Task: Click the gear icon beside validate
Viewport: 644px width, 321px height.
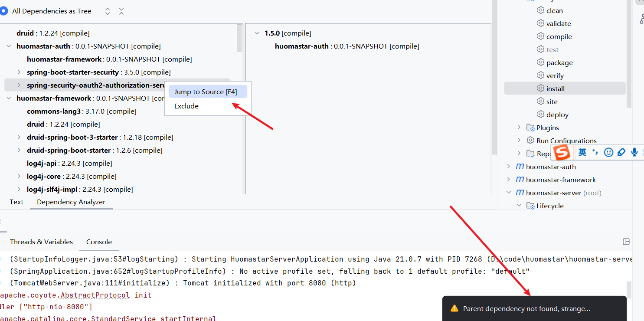Action: click(540, 23)
